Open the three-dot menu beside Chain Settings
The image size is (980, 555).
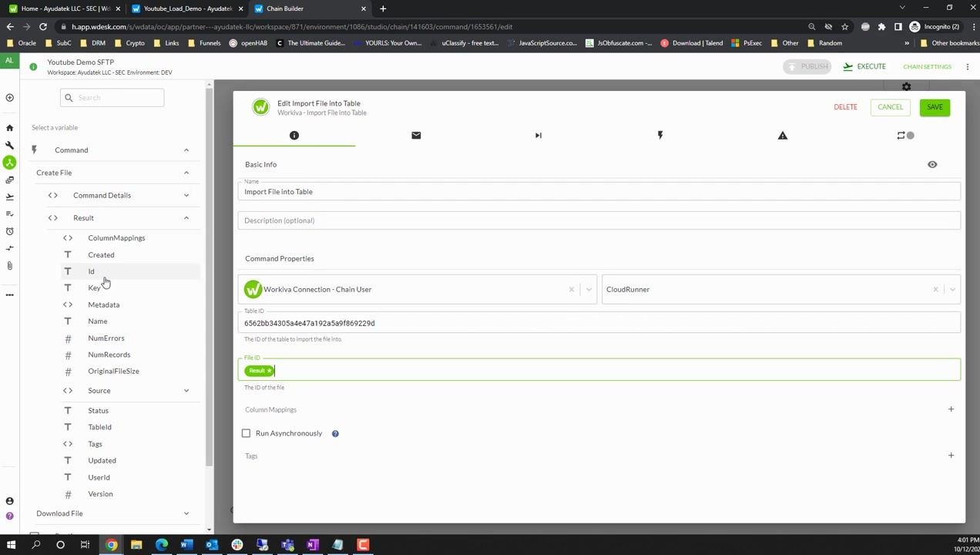pyautogui.click(x=968, y=67)
